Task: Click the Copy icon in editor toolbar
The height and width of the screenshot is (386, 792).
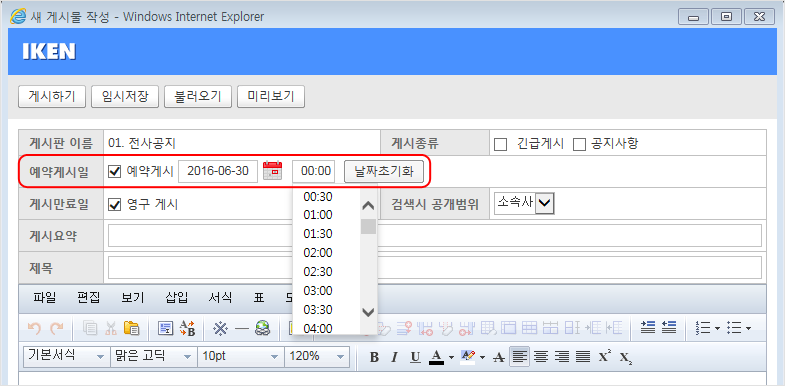Action: coord(89,328)
